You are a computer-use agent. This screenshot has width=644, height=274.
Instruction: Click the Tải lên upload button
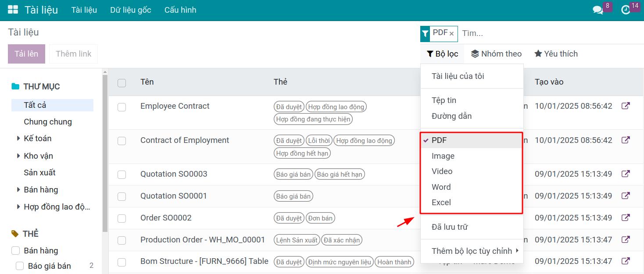click(26, 54)
